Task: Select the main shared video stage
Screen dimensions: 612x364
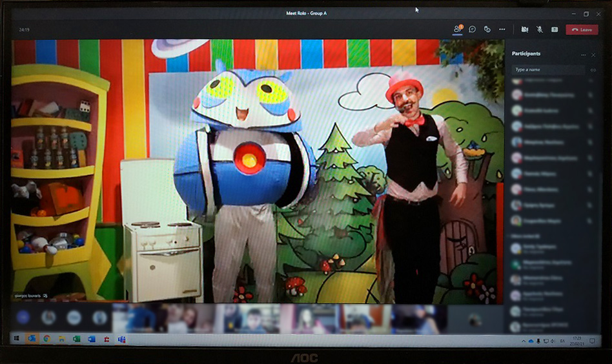Action: click(258, 171)
